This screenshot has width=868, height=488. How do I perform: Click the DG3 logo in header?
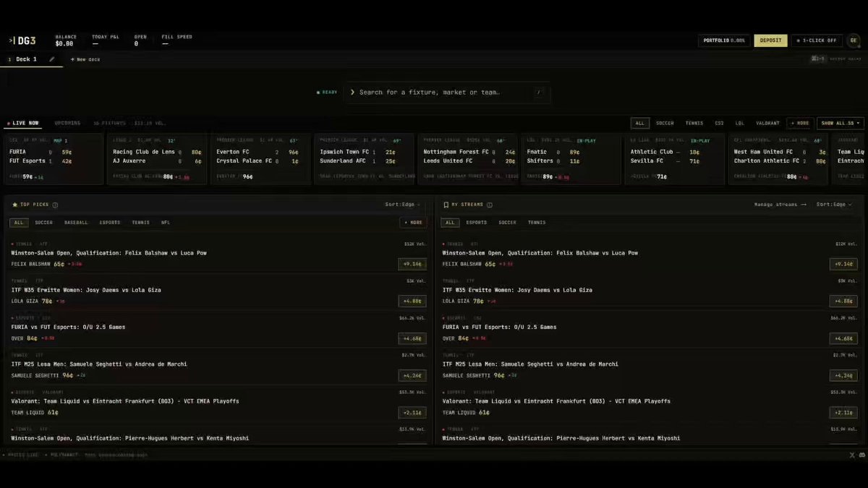point(22,40)
